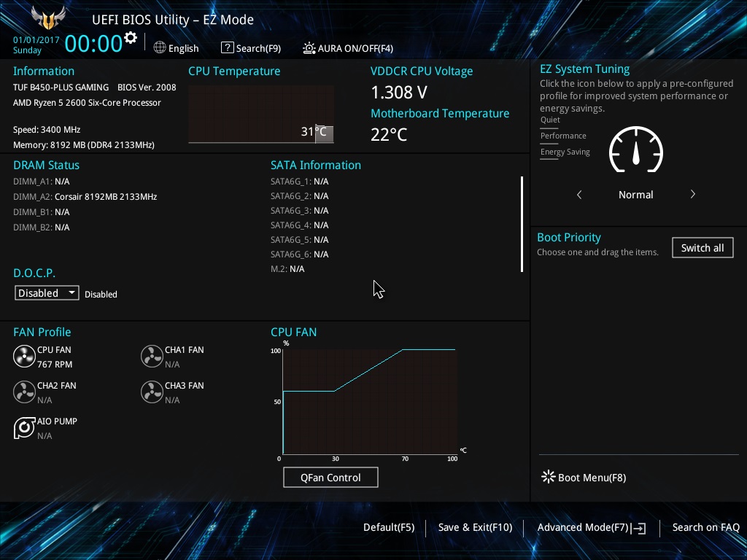Click the M.2 N/A entry

pos(287,268)
